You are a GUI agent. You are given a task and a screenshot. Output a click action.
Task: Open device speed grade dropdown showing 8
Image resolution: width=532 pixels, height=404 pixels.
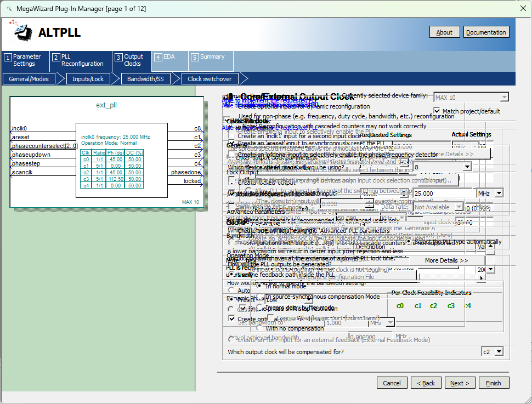tap(443, 167)
